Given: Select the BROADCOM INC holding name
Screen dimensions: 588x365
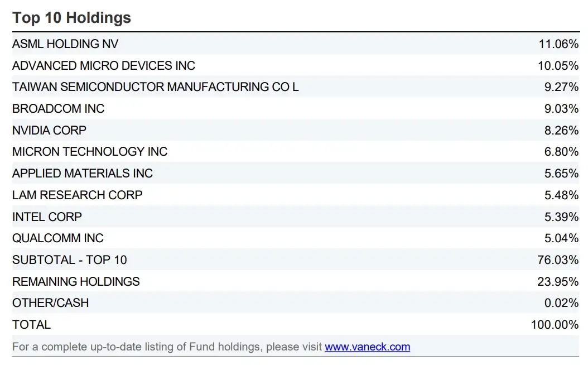Looking at the screenshot, I should coord(58,109).
